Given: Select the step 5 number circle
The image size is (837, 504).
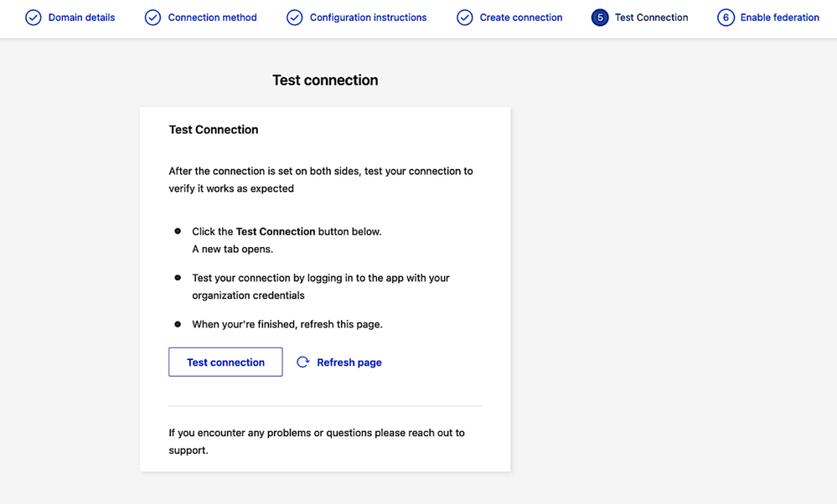Looking at the screenshot, I should pyautogui.click(x=600, y=18).
